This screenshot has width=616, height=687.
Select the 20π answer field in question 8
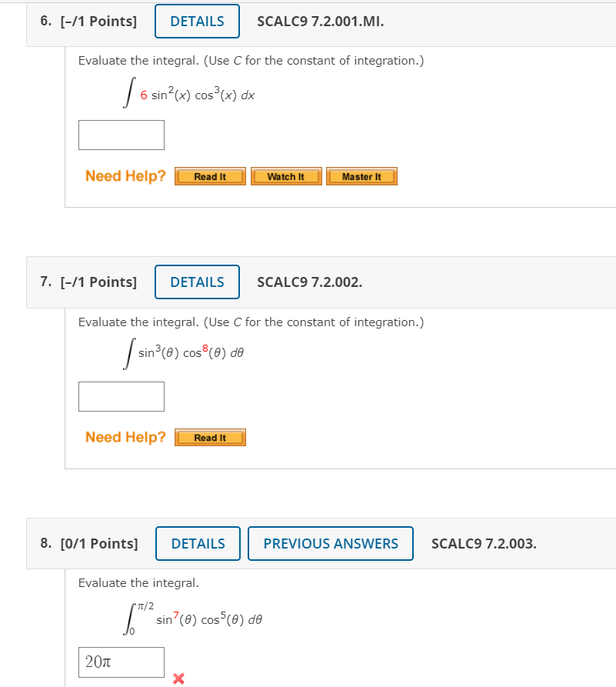click(121, 662)
